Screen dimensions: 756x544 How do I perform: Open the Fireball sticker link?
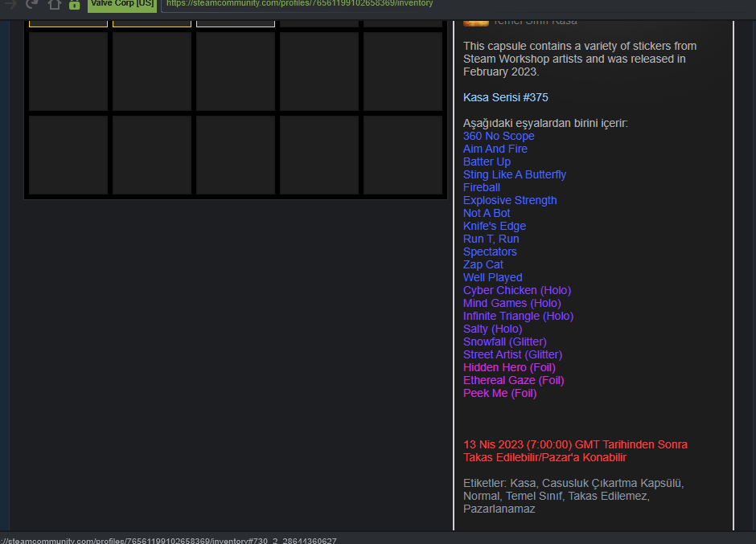pyautogui.click(x=481, y=187)
